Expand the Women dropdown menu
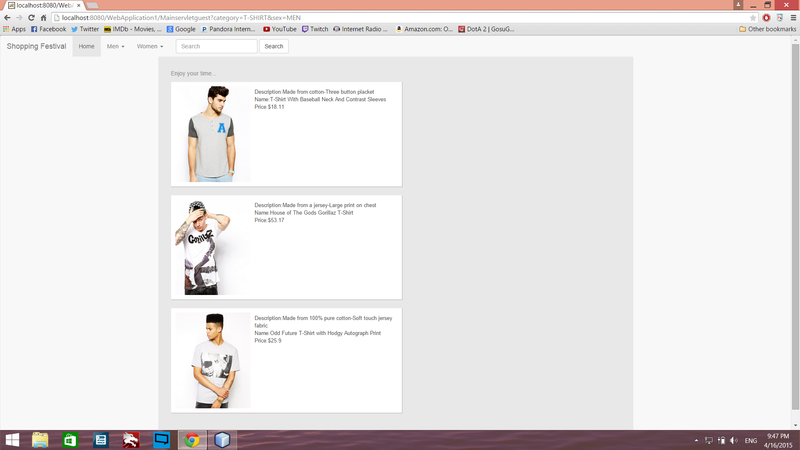The width and height of the screenshot is (800, 450). (x=150, y=46)
